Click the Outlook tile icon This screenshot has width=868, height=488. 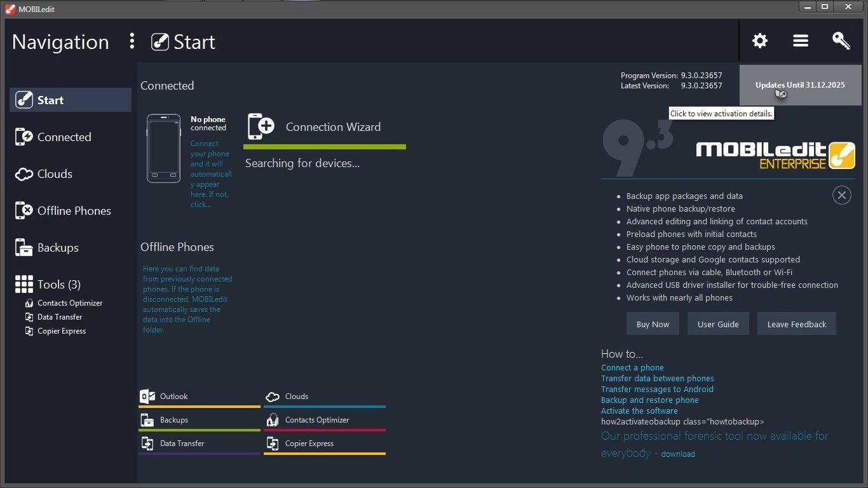pyautogui.click(x=147, y=396)
